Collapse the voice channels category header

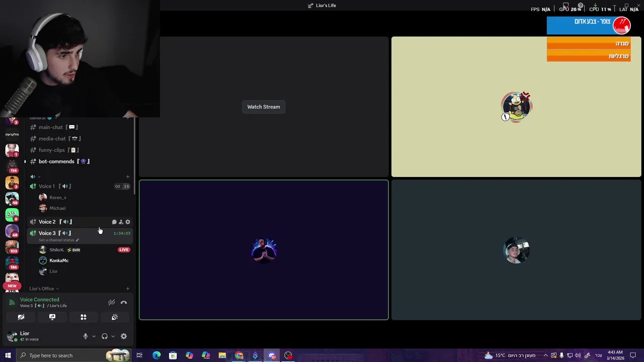coord(35,176)
